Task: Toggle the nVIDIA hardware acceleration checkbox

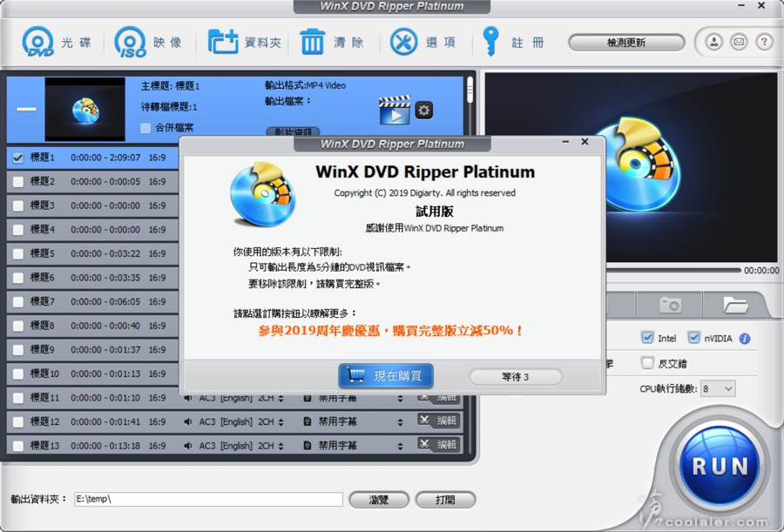Action: click(x=693, y=338)
